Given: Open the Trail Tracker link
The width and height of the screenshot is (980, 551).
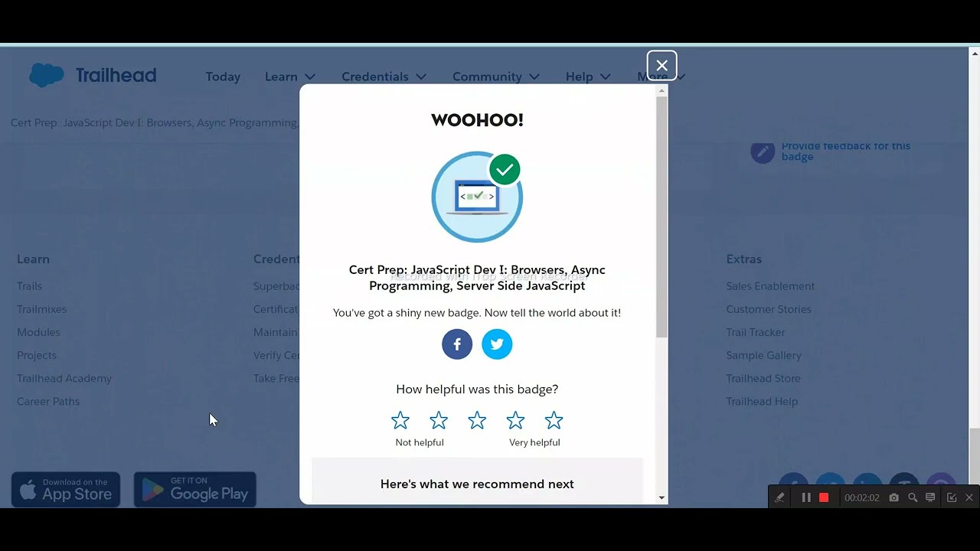Looking at the screenshot, I should tap(756, 331).
